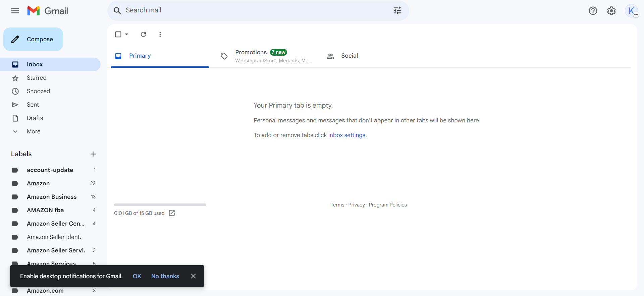Open the account-update label

[x=50, y=170]
